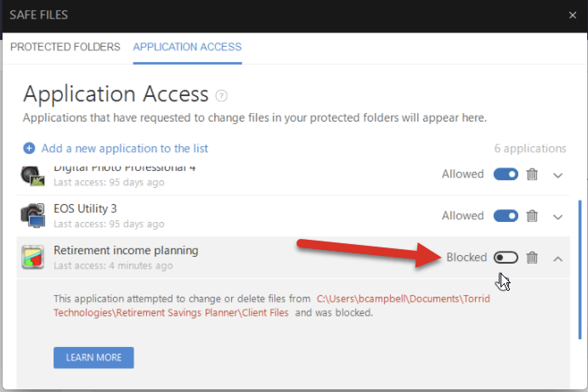This screenshot has height=392, width=588.
Task: Remove EOS Utility 3 using trash icon
Action: click(x=532, y=216)
